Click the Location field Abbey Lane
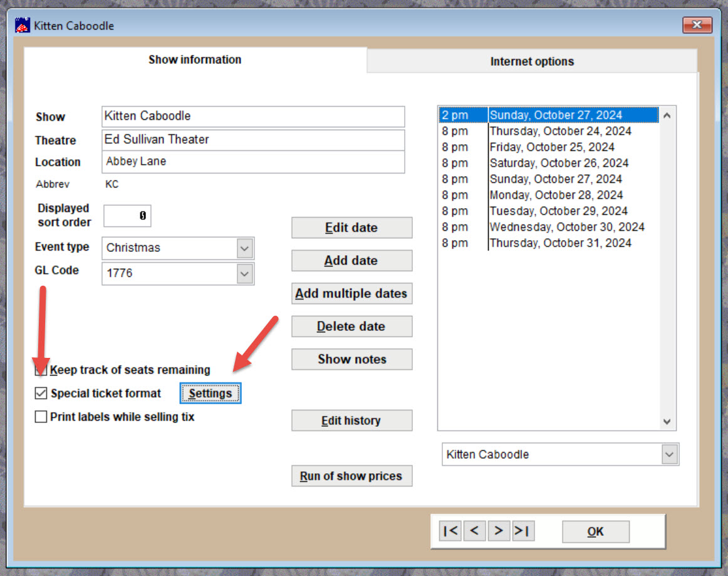 tap(253, 162)
